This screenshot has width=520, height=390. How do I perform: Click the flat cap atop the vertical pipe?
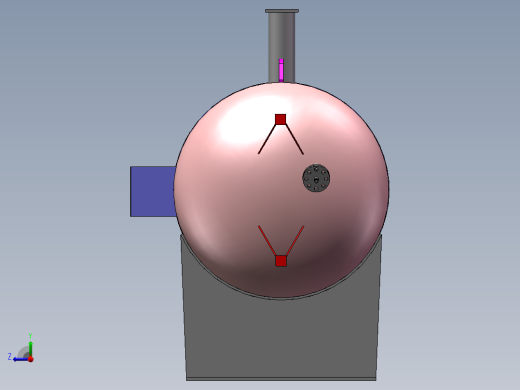tap(282, 11)
